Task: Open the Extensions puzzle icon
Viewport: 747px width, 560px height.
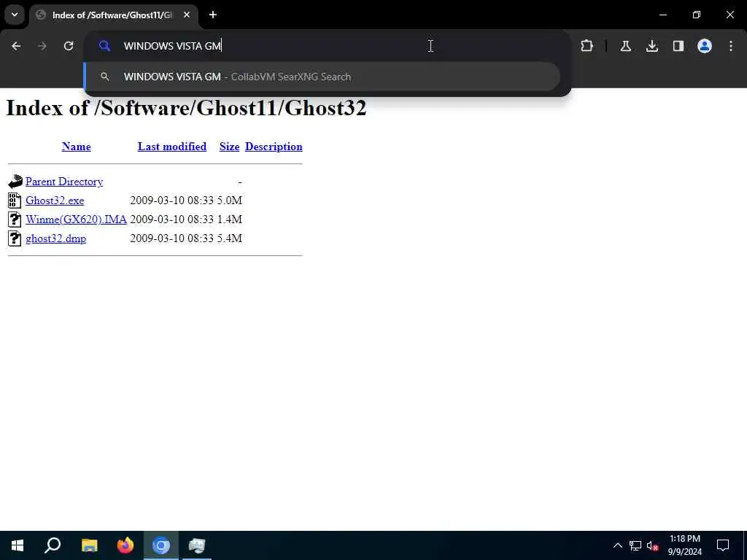Action: [x=587, y=46]
